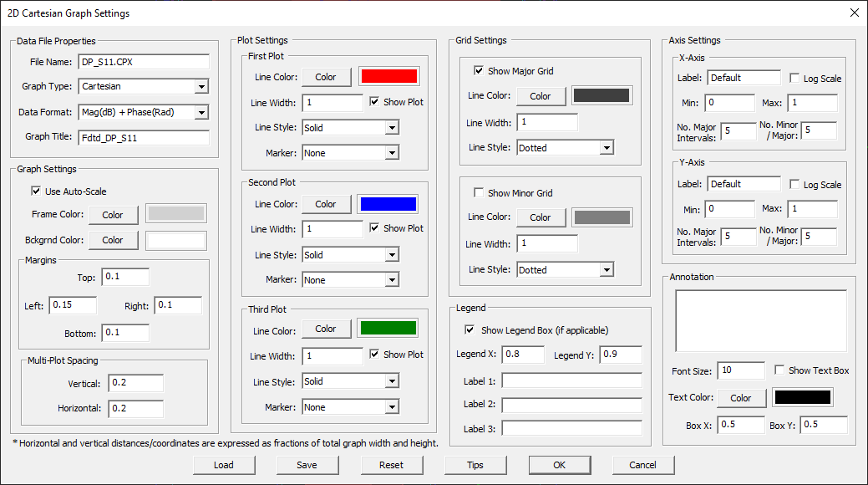Expand Major Grid Line Style dropdown
This screenshot has width=868, height=485.
pos(607,148)
